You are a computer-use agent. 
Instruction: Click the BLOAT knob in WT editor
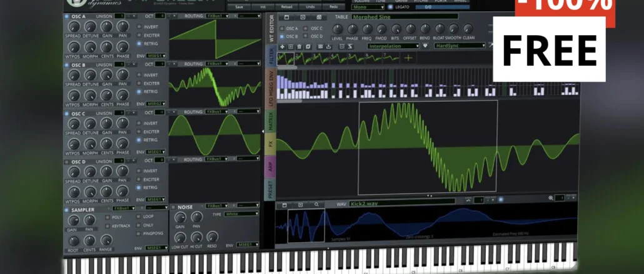440,29
